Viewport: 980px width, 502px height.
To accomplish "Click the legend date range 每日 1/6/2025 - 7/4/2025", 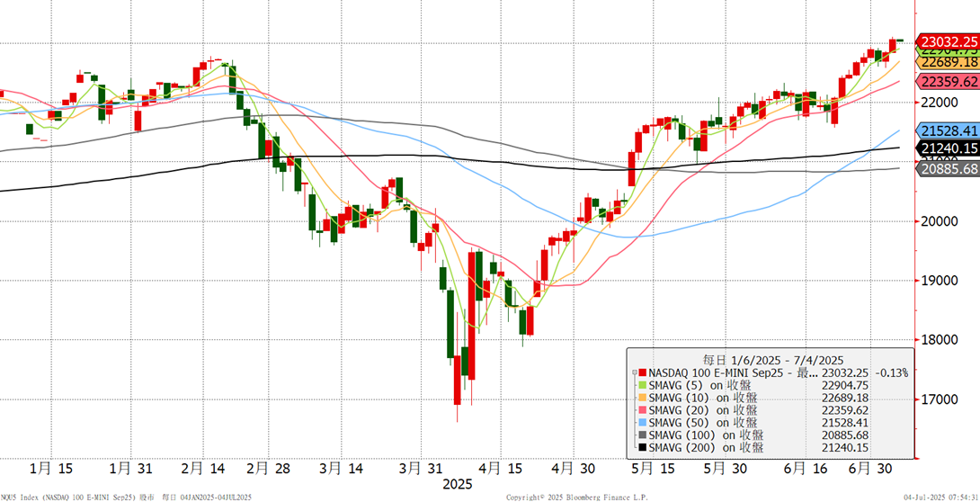I will coord(773,360).
